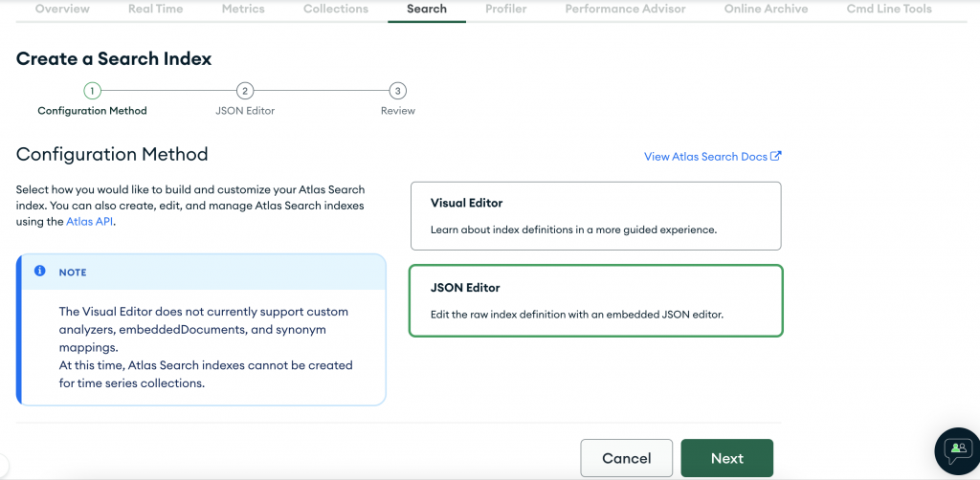Open the support chat bubble icon

957,450
